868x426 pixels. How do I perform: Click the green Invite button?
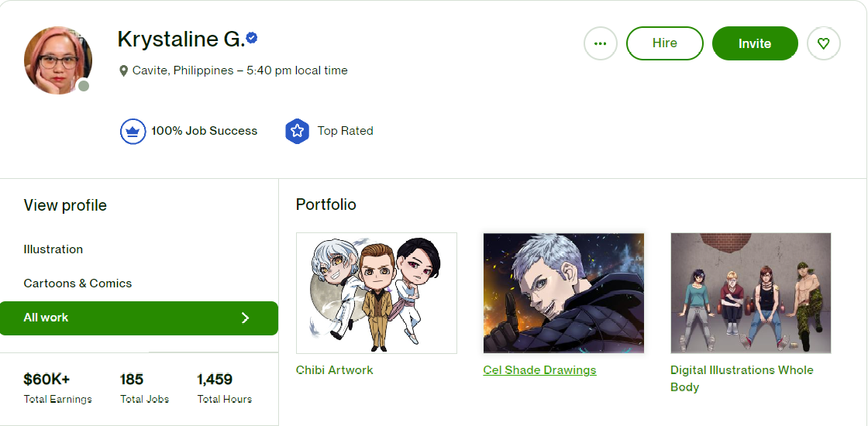coord(755,43)
